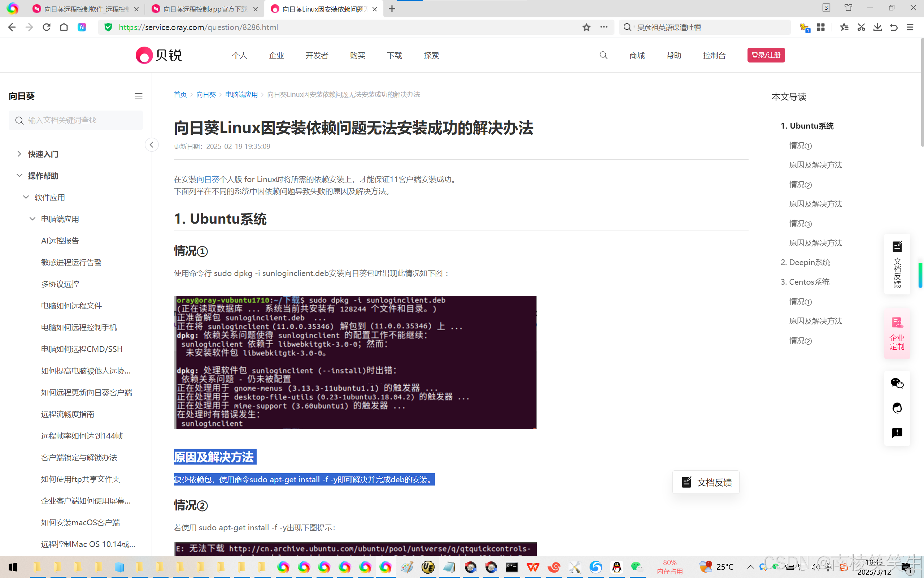Focus the 输入文档关键词查找 search field
Screen dimensions: 924x578
75,120
